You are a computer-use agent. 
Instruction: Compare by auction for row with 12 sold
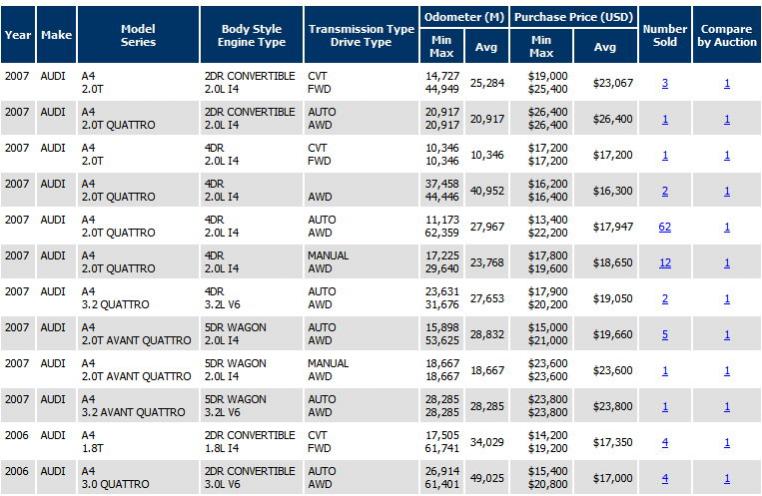(727, 263)
